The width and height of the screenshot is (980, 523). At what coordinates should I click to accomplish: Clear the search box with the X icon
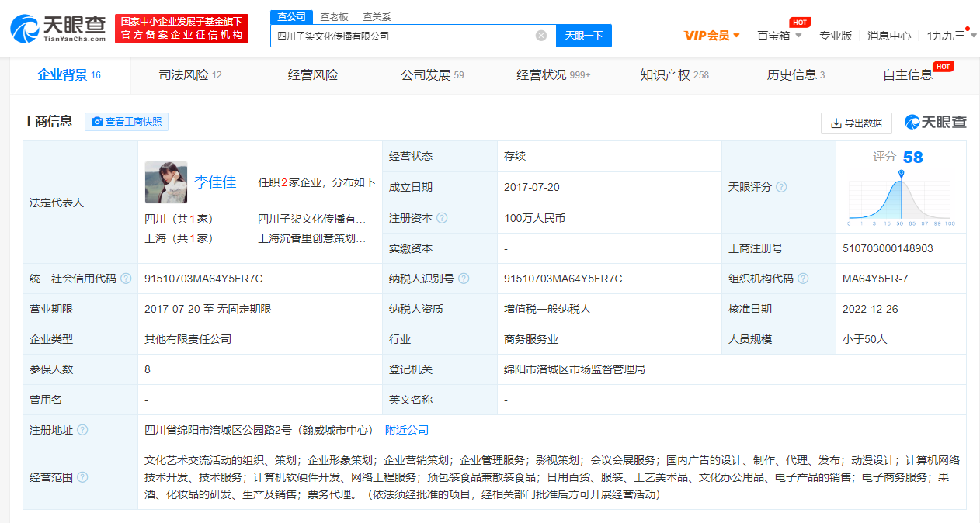(x=541, y=36)
